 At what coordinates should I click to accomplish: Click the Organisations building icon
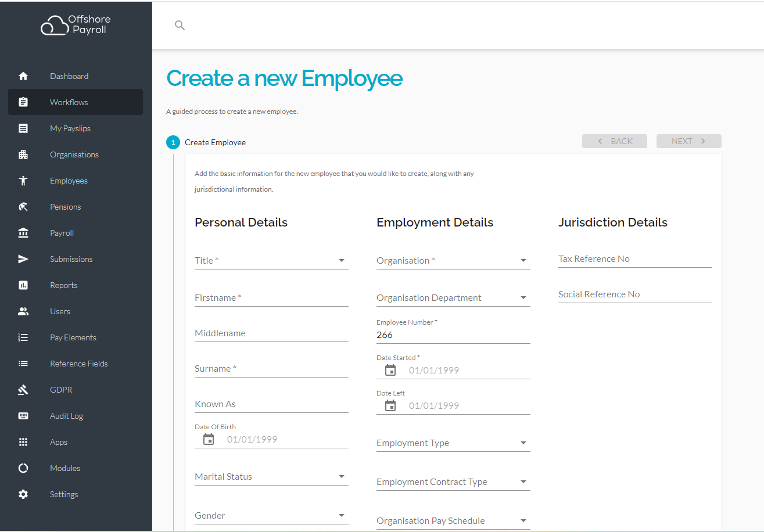pos(23,154)
